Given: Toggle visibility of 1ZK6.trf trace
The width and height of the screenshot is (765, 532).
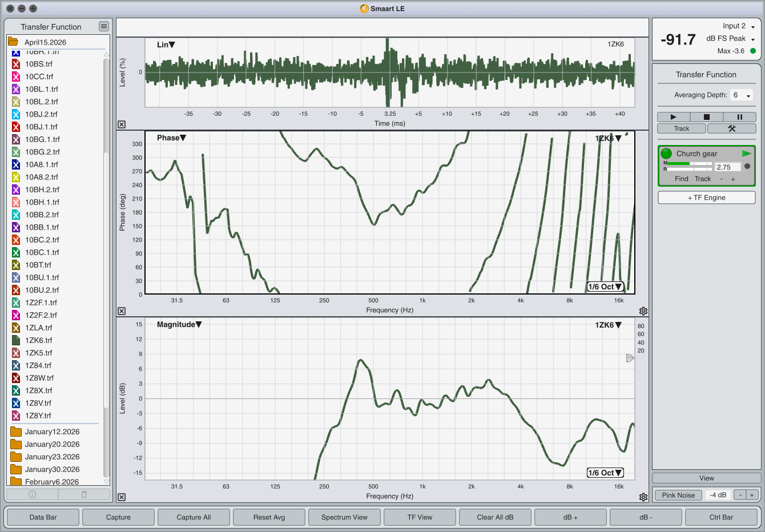Looking at the screenshot, I should (x=16, y=340).
